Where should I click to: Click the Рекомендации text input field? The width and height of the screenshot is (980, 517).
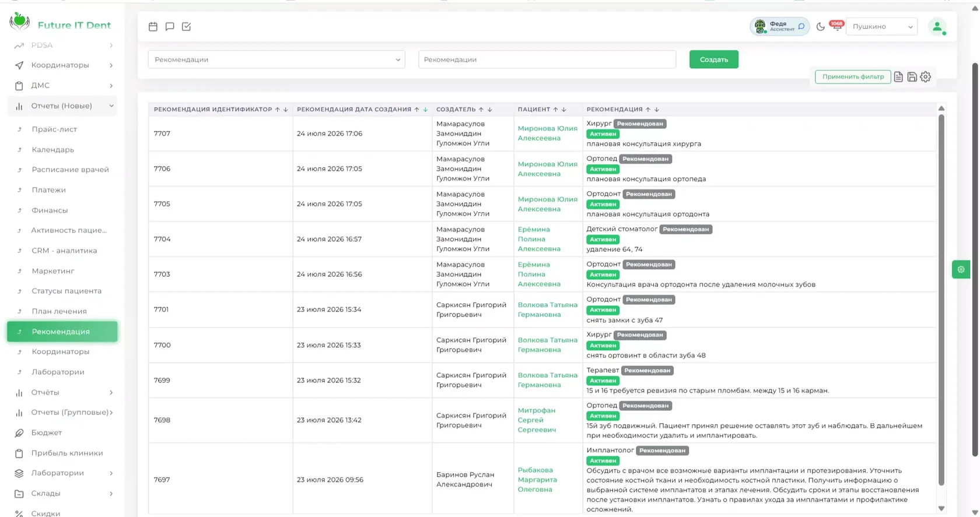(547, 59)
